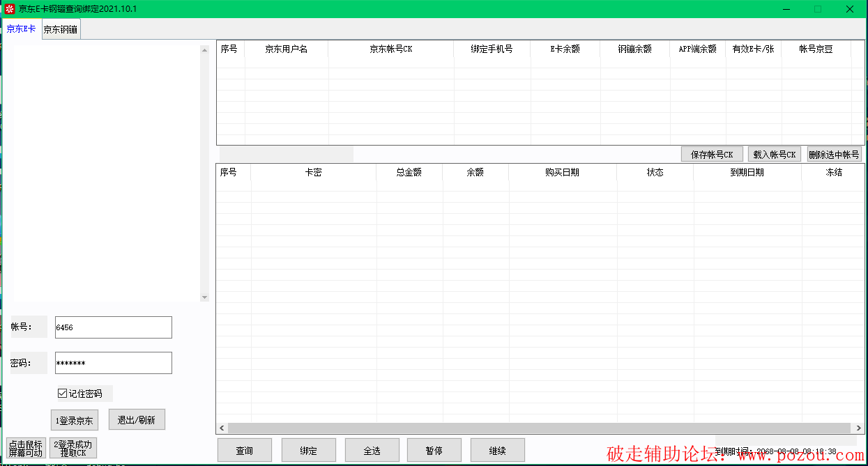Click the right arrow of horizontal scrollbar

[859, 428]
